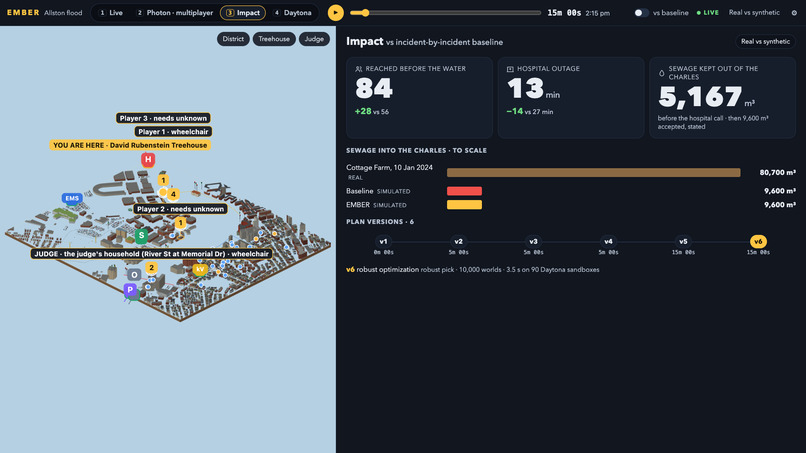Viewport: 806px width, 453px height.
Task: Click the Player 3 · needs unknown label
Action: pyautogui.click(x=163, y=118)
